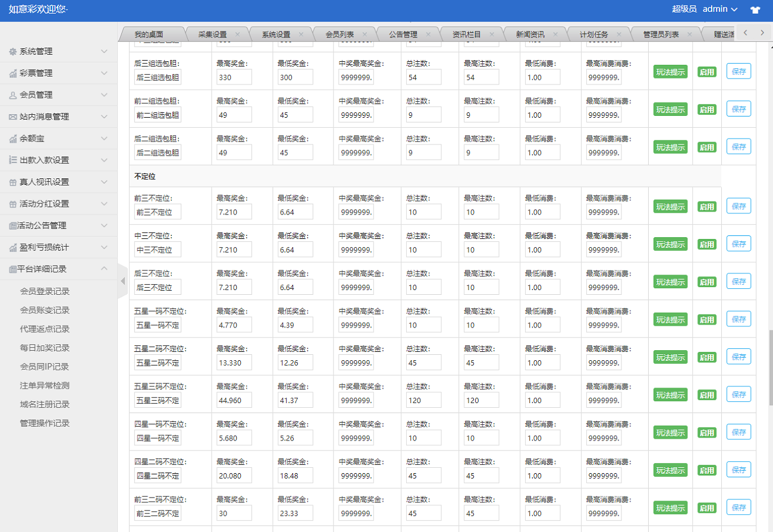This screenshot has width=773, height=532.
Task: Toggle 启用 status for 四星二码不定位 row
Action: tap(706, 471)
